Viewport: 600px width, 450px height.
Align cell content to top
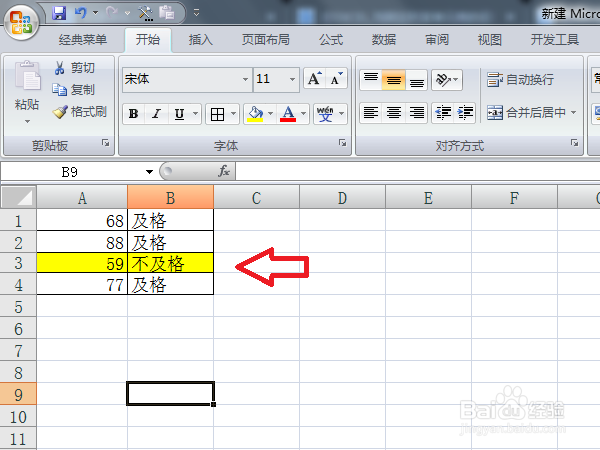click(371, 80)
